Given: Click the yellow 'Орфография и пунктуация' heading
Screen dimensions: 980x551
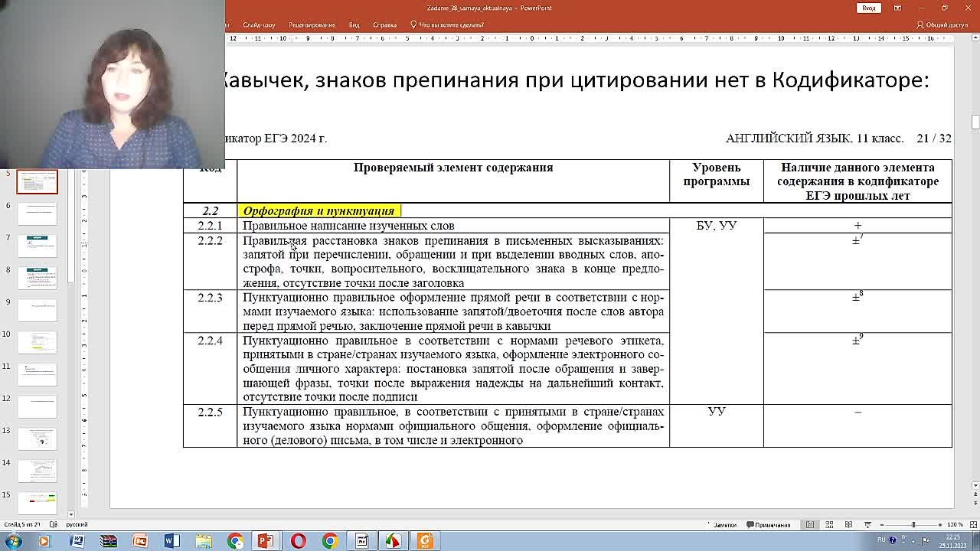Looking at the screenshot, I should click(x=318, y=210).
